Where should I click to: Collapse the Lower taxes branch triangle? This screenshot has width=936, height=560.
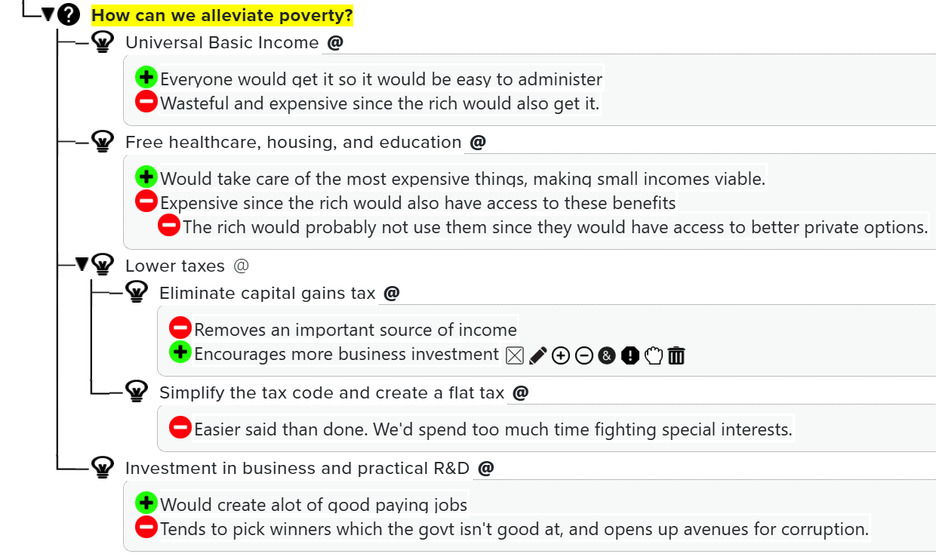pos(82,264)
